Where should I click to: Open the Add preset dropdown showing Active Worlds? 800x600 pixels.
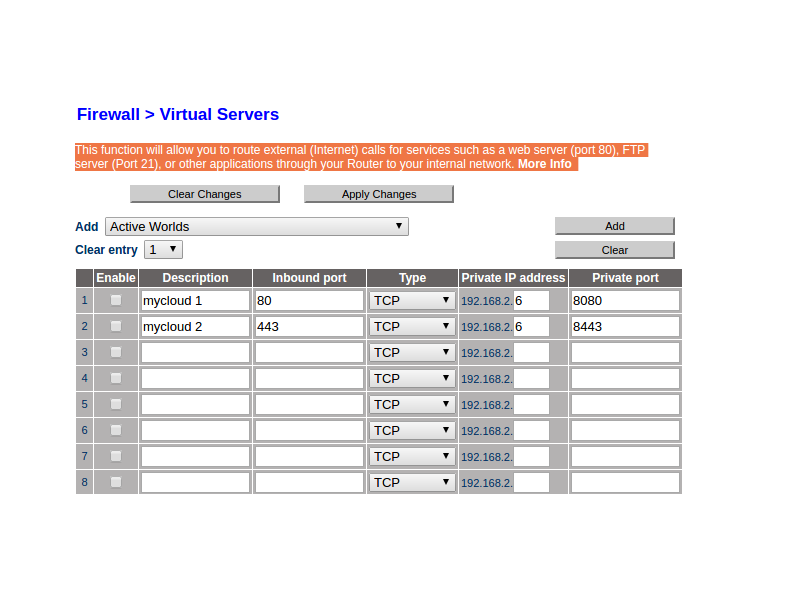point(257,227)
